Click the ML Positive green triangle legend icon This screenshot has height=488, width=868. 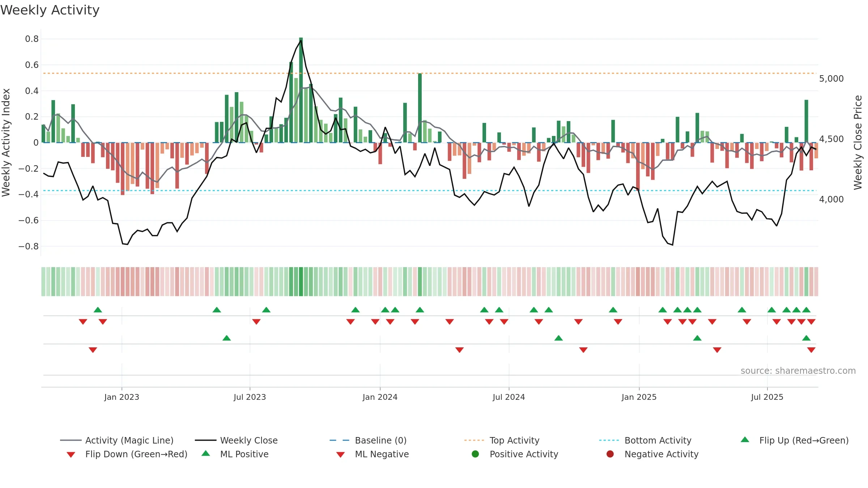[x=206, y=453]
